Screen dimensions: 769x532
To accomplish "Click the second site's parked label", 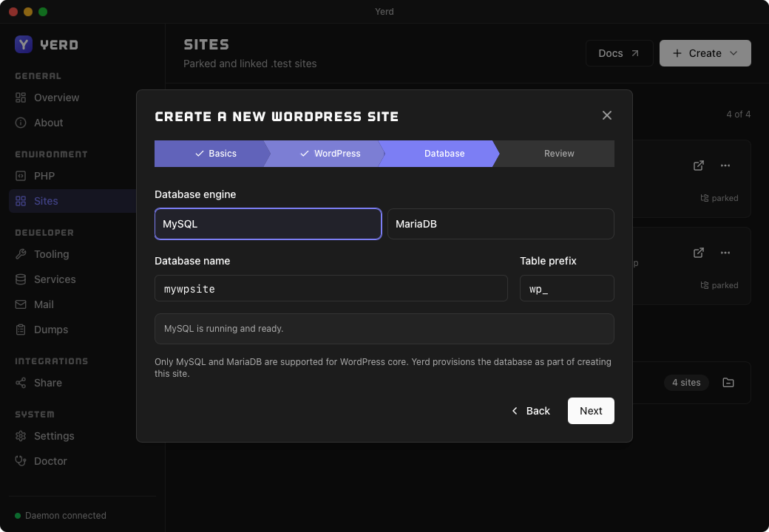I will 719,285.
